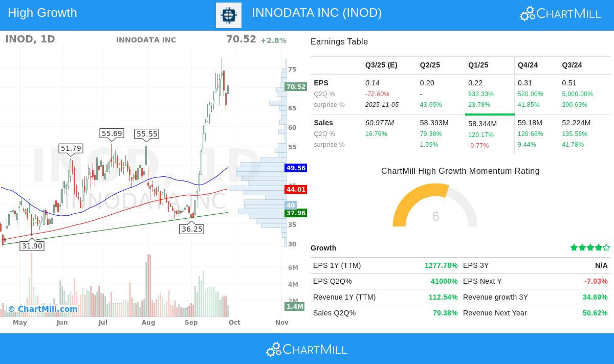Click the 55.69 price high marker
This screenshot has width=614, height=364.
[x=112, y=133]
